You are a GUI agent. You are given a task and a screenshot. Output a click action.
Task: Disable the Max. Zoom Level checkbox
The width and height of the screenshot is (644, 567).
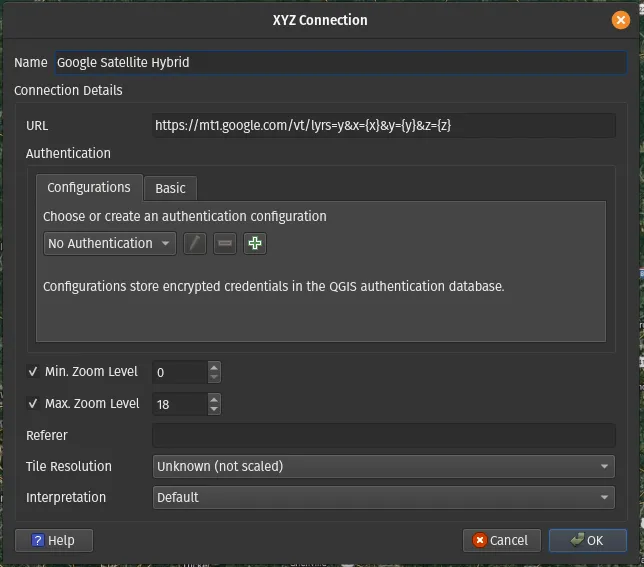click(33, 404)
